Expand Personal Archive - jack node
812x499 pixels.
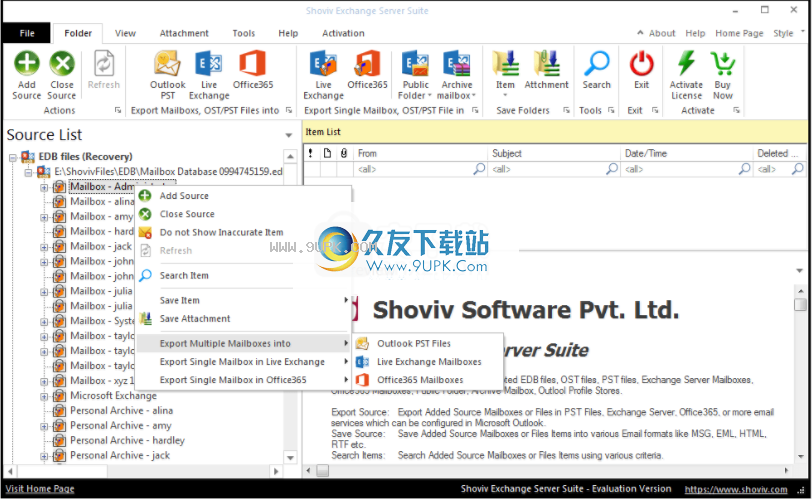[x=44, y=456]
